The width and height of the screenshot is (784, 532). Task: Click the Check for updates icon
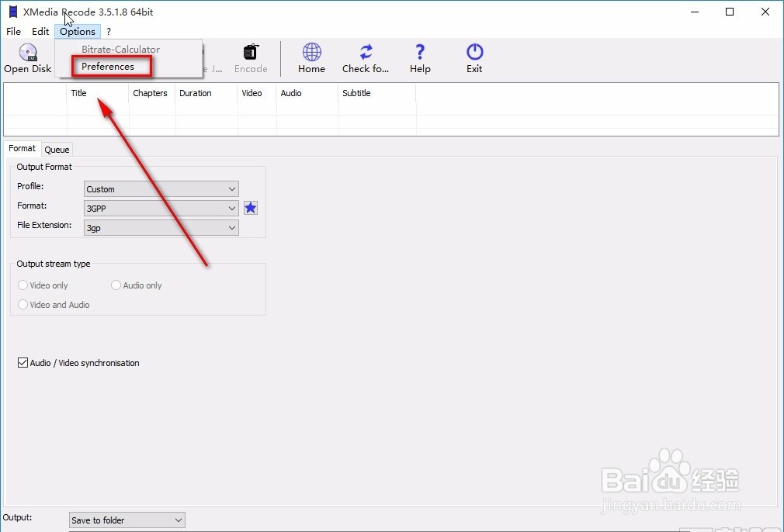click(x=366, y=52)
